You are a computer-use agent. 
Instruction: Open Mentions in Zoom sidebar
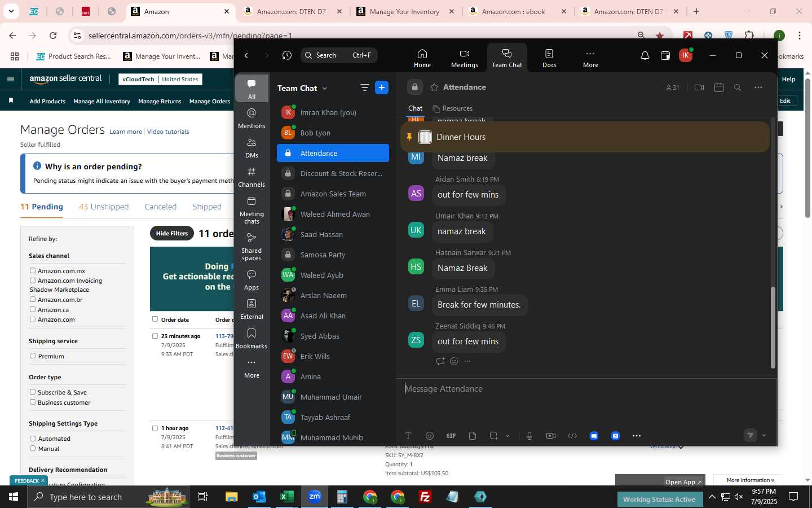[251, 119]
